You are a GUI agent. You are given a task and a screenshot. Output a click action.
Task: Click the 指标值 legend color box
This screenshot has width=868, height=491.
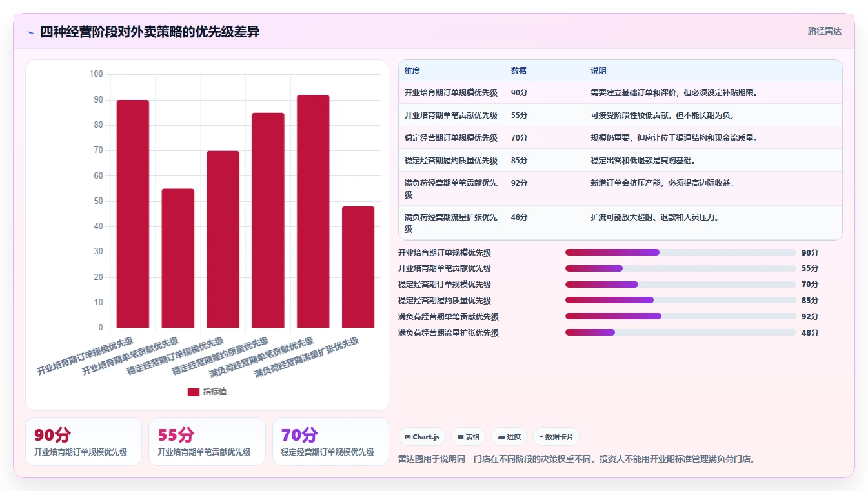point(194,392)
